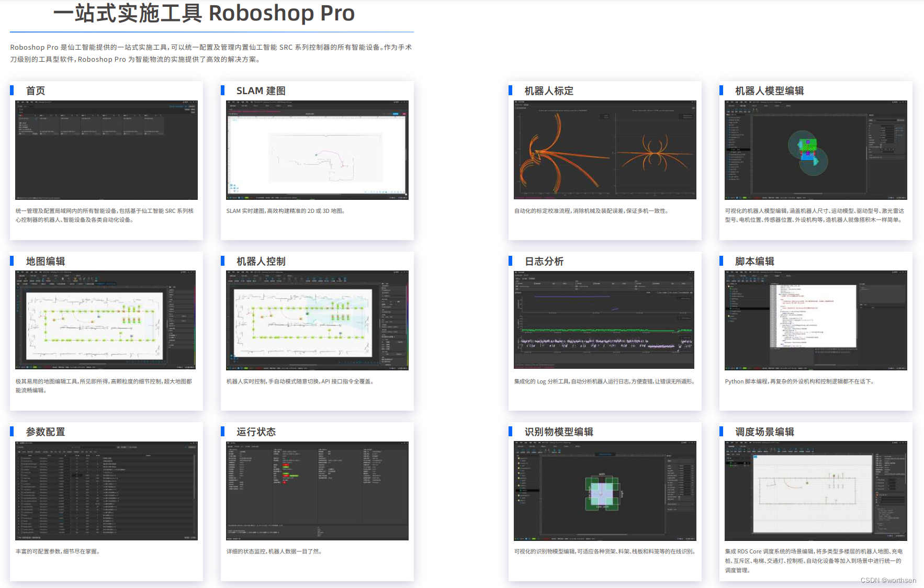Click the 机器人标定 card heading
This screenshot has height=588, width=924.
pyautogui.click(x=549, y=91)
